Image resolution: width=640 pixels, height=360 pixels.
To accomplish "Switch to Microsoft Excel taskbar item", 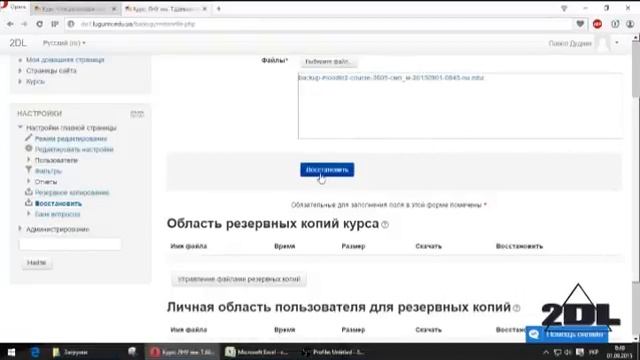I will [x=257, y=352].
